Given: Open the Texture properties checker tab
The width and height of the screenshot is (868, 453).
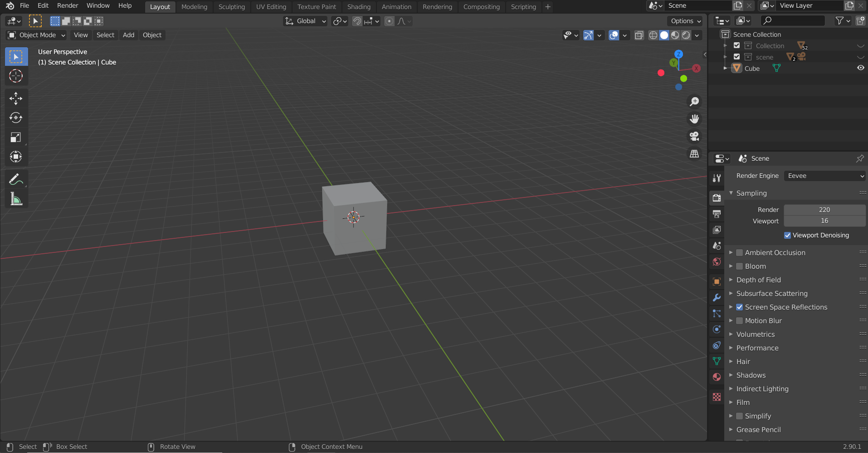Looking at the screenshot, I should tap(717, 397).
